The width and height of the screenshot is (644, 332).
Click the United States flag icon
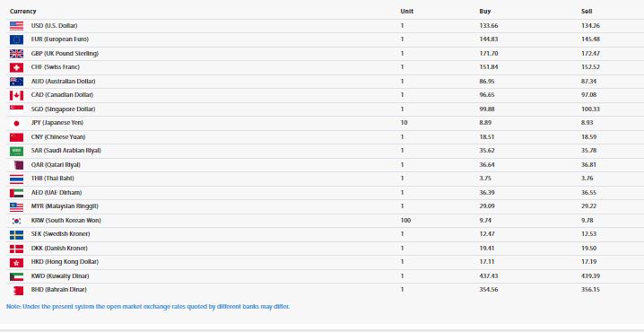(x=16, y=26)
